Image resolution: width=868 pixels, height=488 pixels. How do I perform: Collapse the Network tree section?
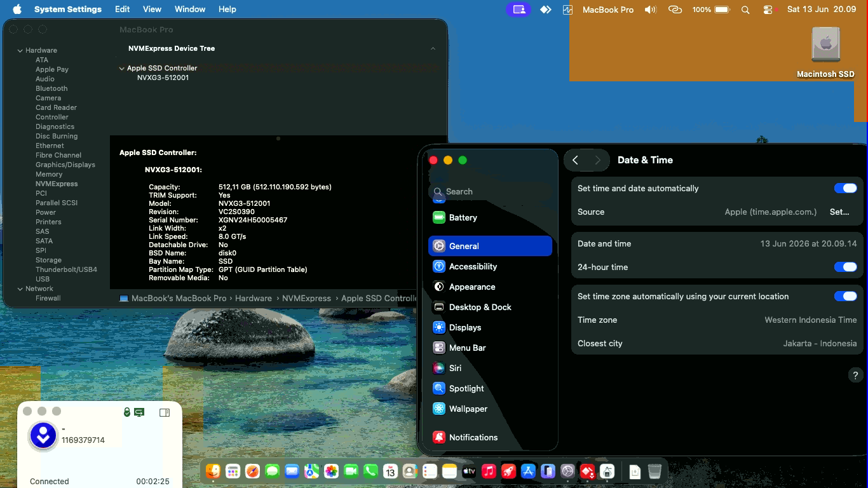pyautogui.click(x=20, y=288)
